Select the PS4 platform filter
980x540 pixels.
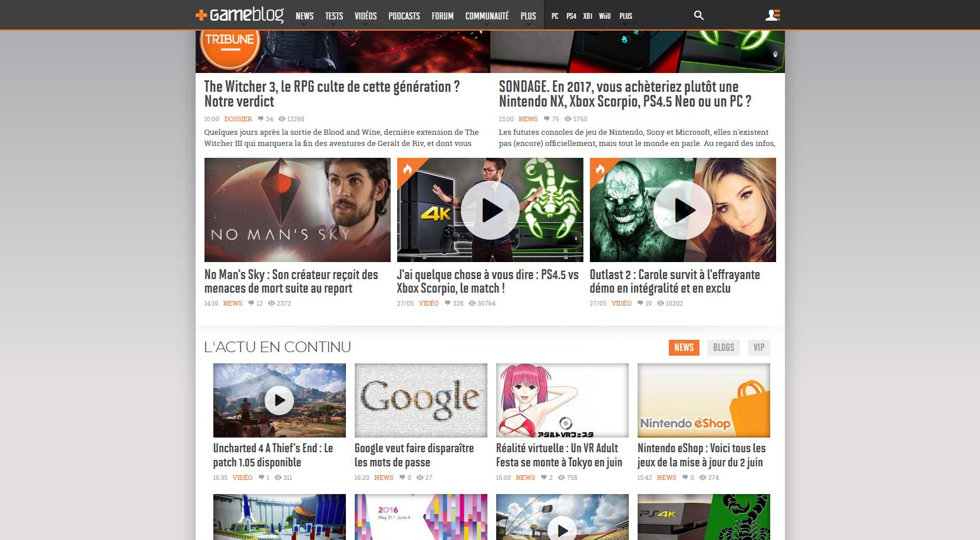point(572,16)
